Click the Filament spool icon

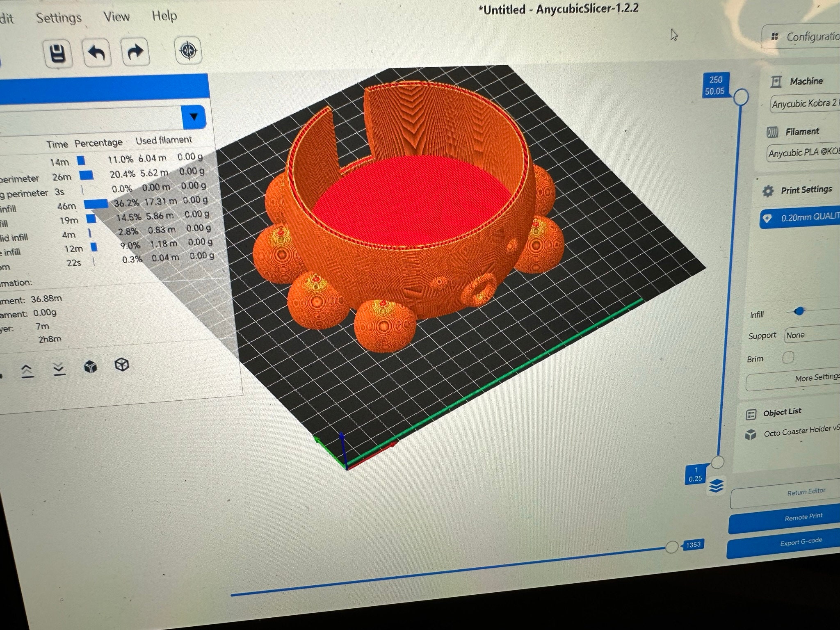click(x=772, y=132)
